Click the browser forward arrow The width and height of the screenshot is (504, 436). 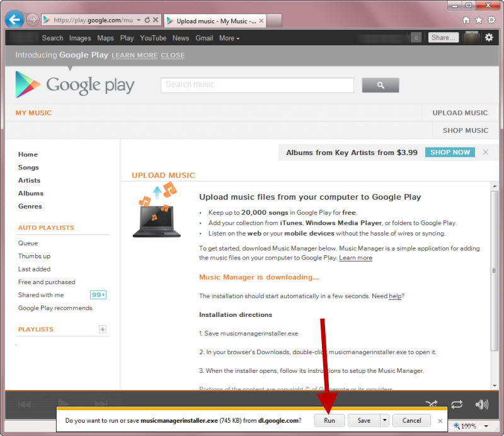click(33, 20)
